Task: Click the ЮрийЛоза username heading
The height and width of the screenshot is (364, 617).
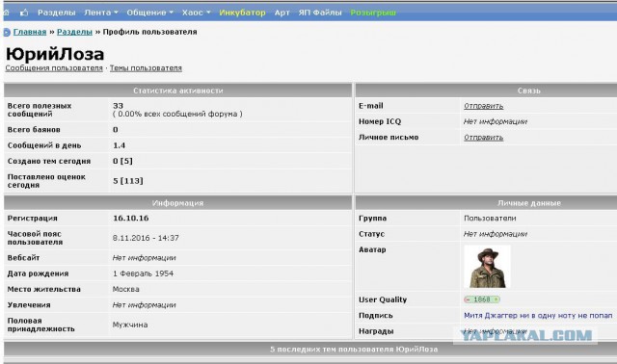Action: (55, 54)
